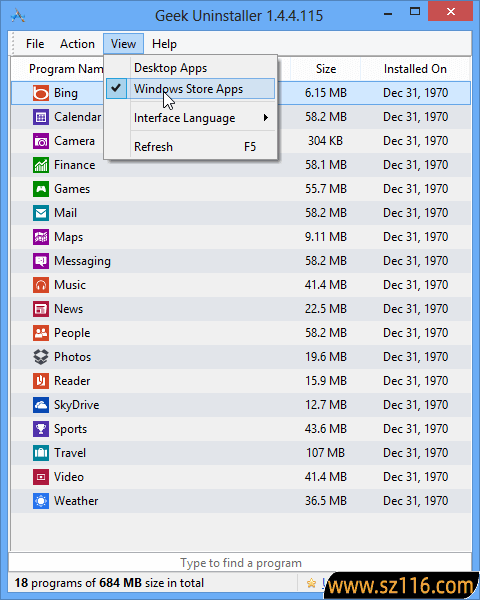The width and height of the screenshot is (480, 600).
Task: Click the Bing app icon
Action: coord(41,93)
